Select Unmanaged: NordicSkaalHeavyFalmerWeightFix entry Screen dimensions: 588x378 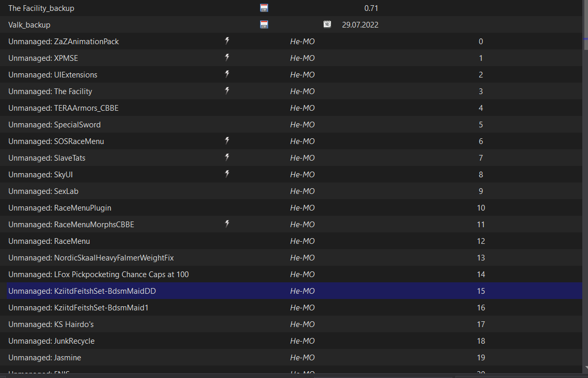[x=291, y=257]
